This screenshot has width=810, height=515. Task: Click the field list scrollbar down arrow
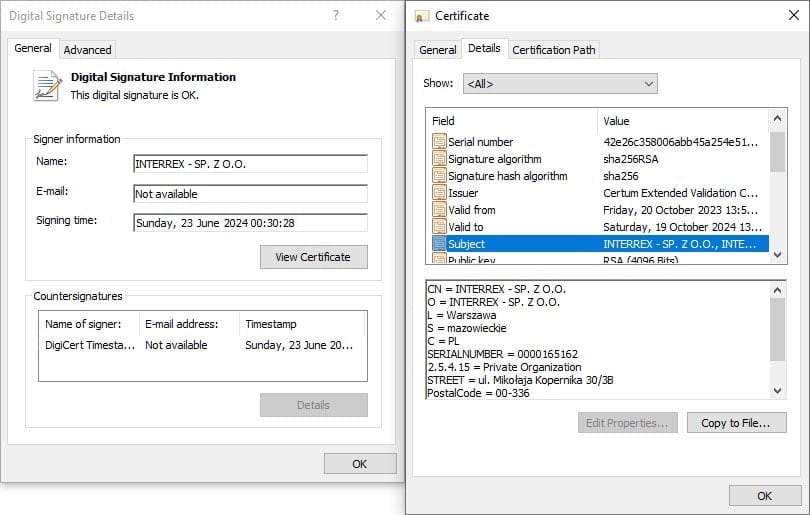(777, 255)
